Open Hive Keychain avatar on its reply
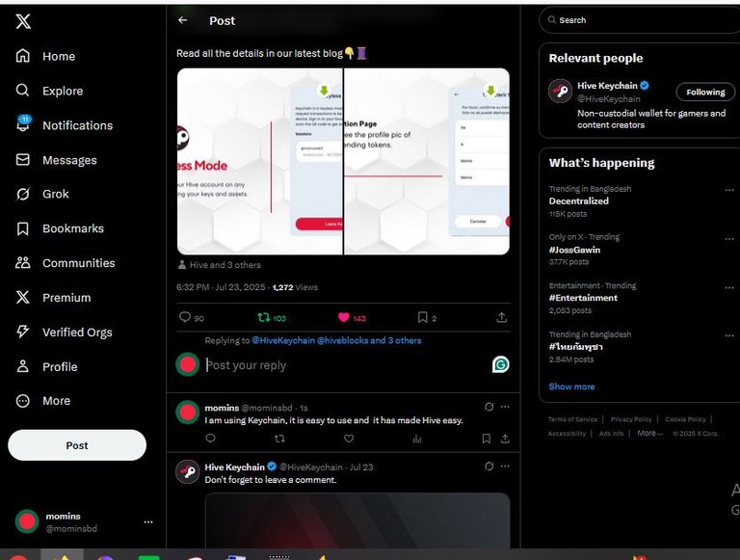The height and width of the screenshot is (560, 740). click(187, 471)
